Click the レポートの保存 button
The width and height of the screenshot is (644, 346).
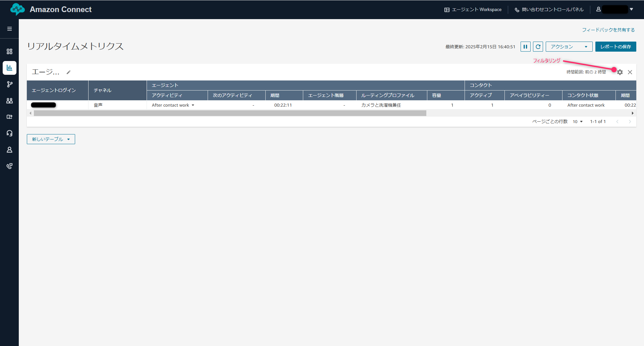(615, 47)
